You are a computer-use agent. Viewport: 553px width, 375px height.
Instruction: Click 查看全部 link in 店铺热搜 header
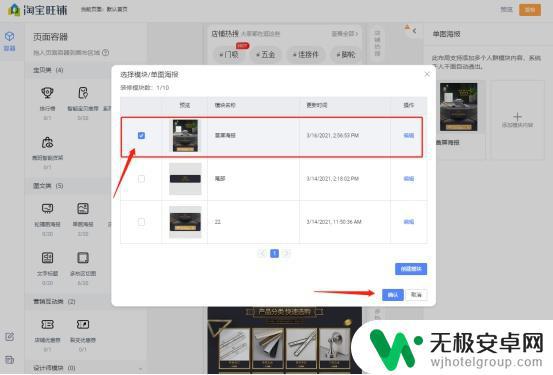tap(344, 34)
